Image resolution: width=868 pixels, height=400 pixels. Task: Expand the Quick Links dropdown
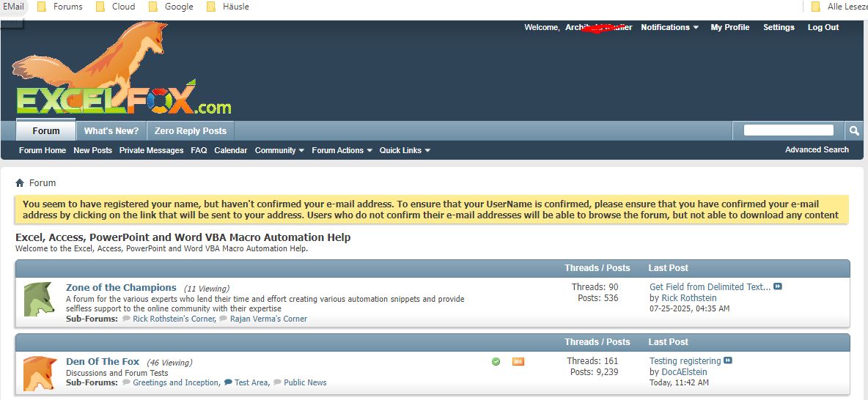click(x=405, y=150)
